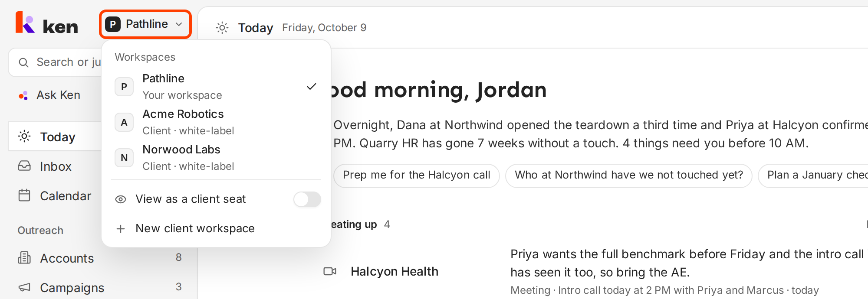Click into the Search or jump field

click(55, 62)
